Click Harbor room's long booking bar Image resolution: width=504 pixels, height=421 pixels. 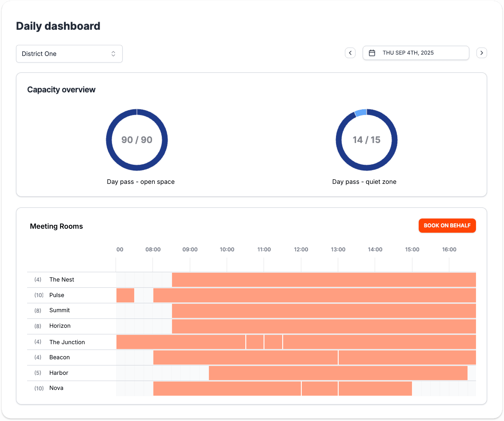click(338, 373)
